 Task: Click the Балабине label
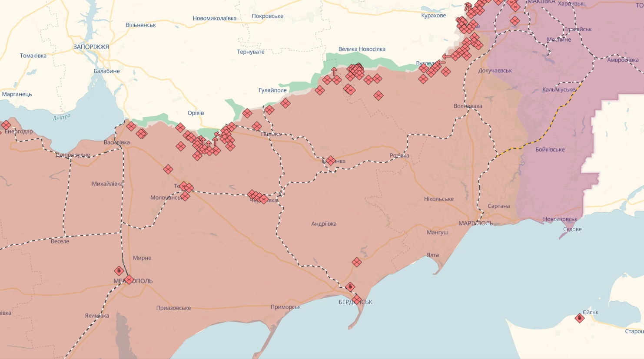click(107, 71)
